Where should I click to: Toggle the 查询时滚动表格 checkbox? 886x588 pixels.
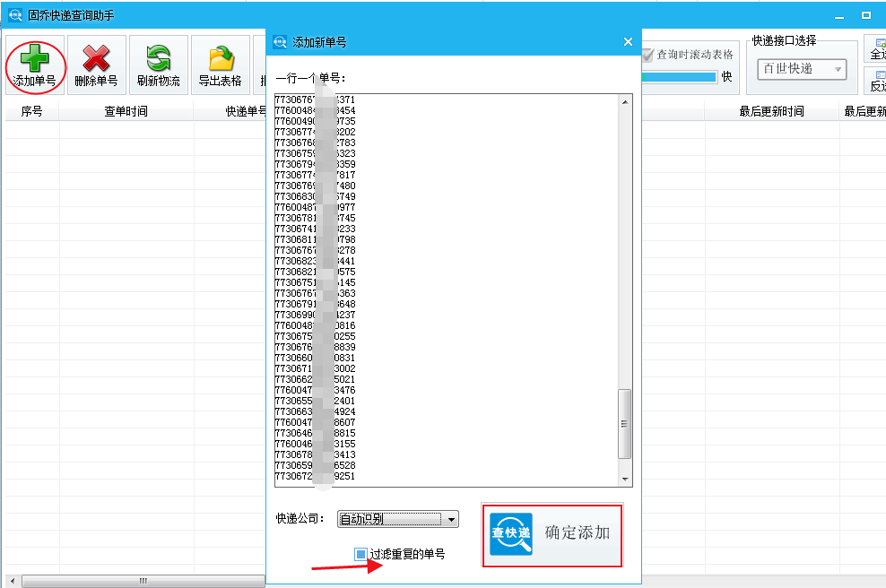coord(647,55)
